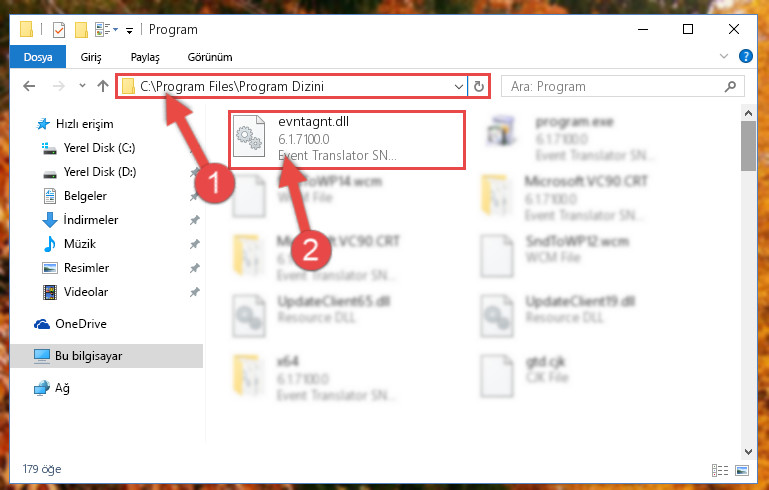Go up one folder level
The width and height of the screenshot is (769, 490).
pos(103,86)
